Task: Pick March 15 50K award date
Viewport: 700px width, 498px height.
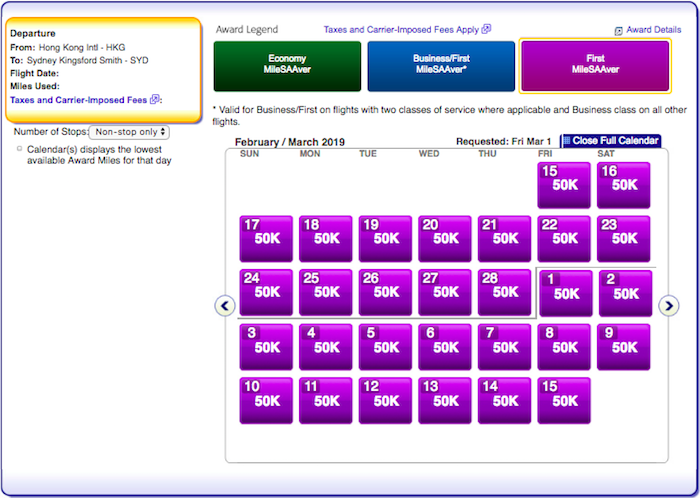Action: coord(564,400)
